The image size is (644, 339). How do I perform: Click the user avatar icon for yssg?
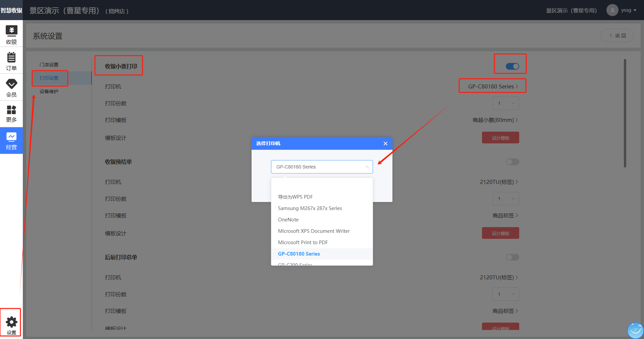pyautogui.click(x=612, y=10)
